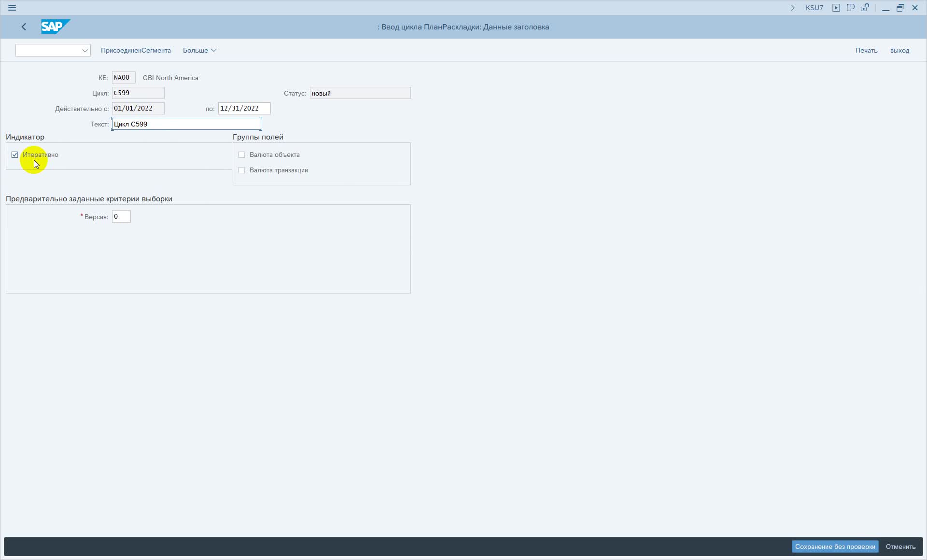The width and height of the screenshot is (927, 560).
Task: Open the command field dropdown
Action: [x=84, y=50]
